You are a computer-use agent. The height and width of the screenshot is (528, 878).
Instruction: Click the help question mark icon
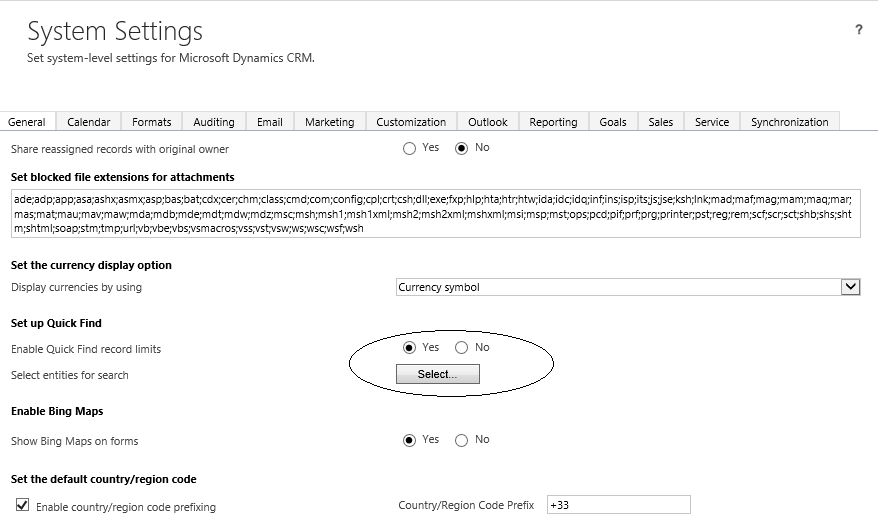[x=858, y=31]
